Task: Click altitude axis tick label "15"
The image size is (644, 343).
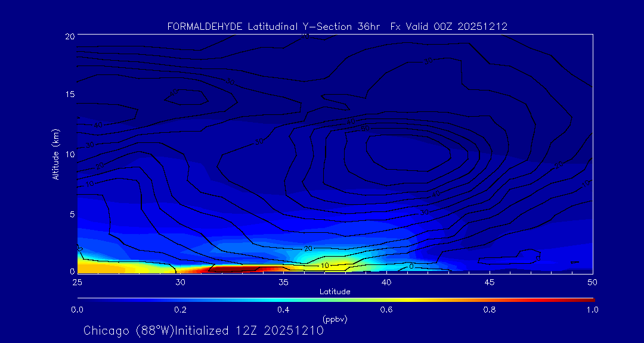Action: pyautogui.click(x=69, y=94)
